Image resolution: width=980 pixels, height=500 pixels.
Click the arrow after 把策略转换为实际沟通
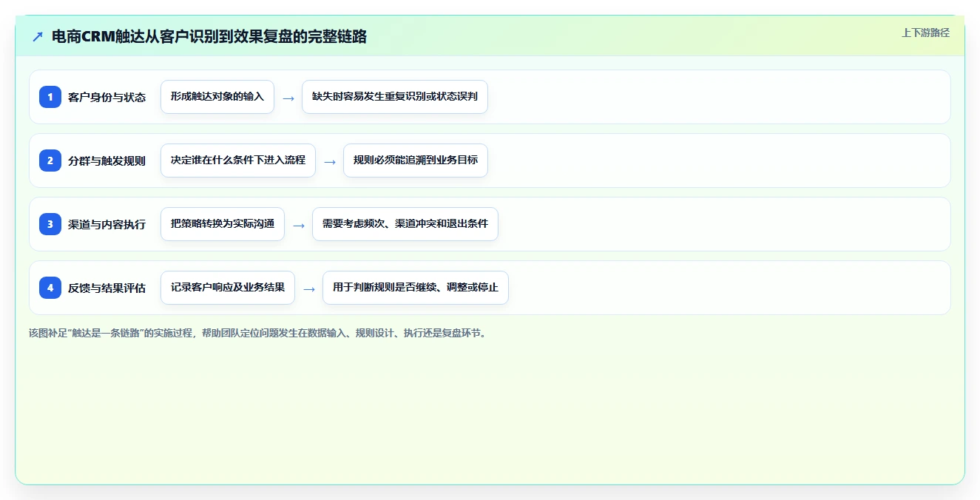[299, 225]
